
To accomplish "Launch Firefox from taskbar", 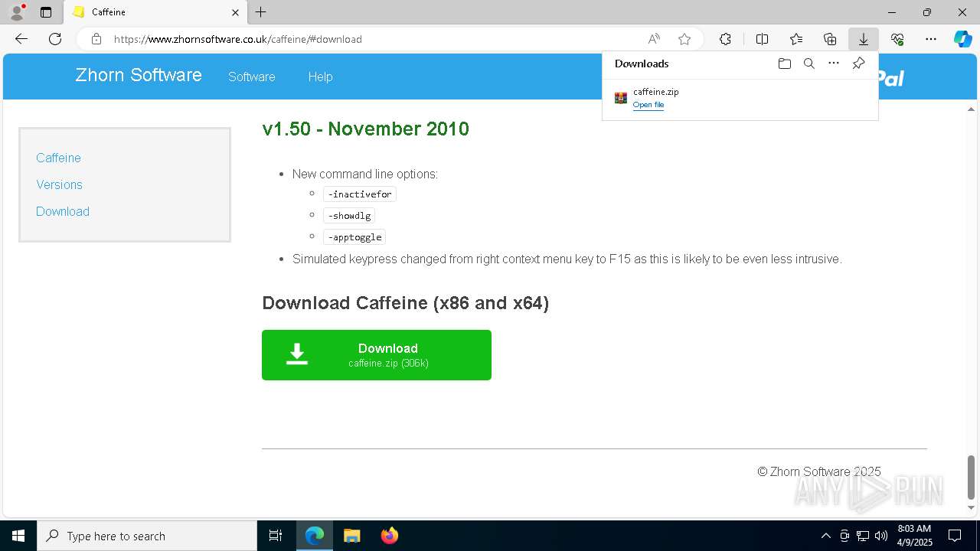I will tap(390, 536).
